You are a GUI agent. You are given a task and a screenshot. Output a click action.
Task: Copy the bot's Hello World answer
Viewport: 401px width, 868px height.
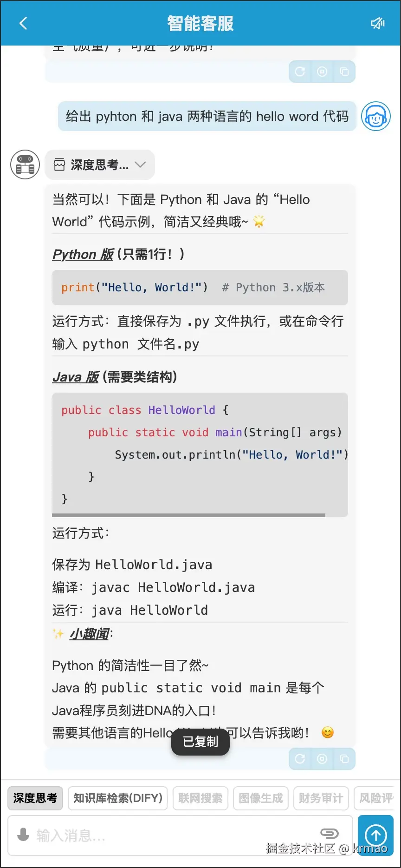pos(344,759)
